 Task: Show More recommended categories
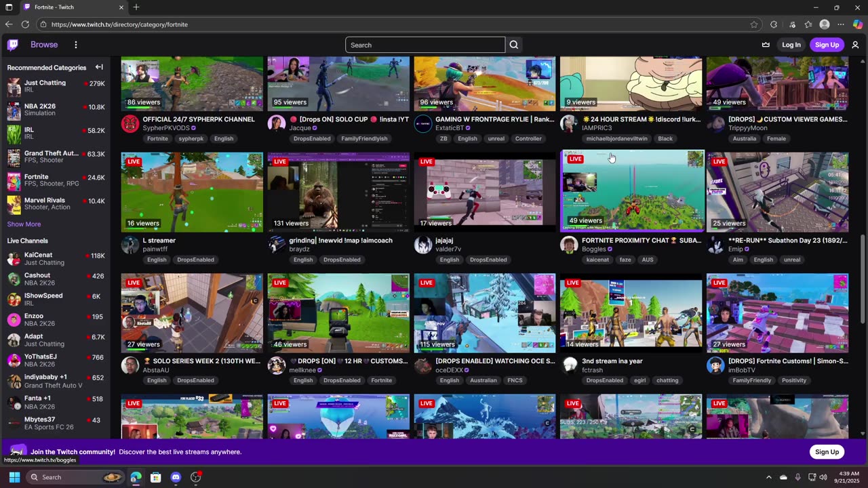tap(24, 224)
